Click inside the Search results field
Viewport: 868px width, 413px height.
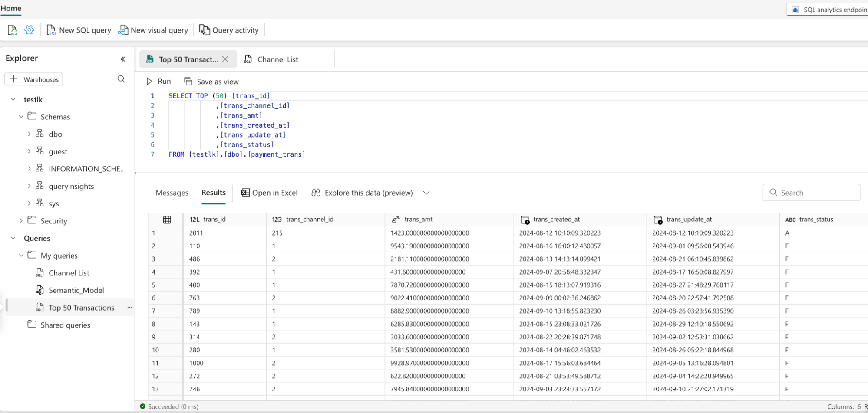[x=816, y=192]
